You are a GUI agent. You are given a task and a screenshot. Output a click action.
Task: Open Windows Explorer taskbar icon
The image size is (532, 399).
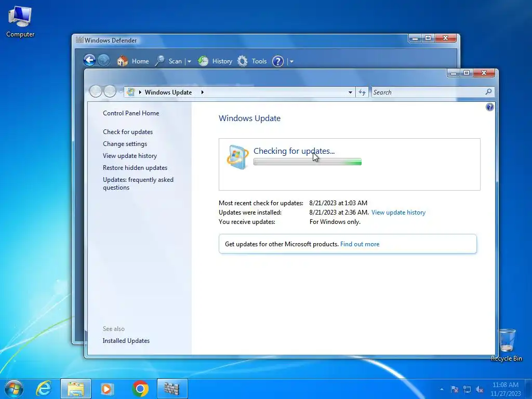pyautogui.click(x=76, y=389)
